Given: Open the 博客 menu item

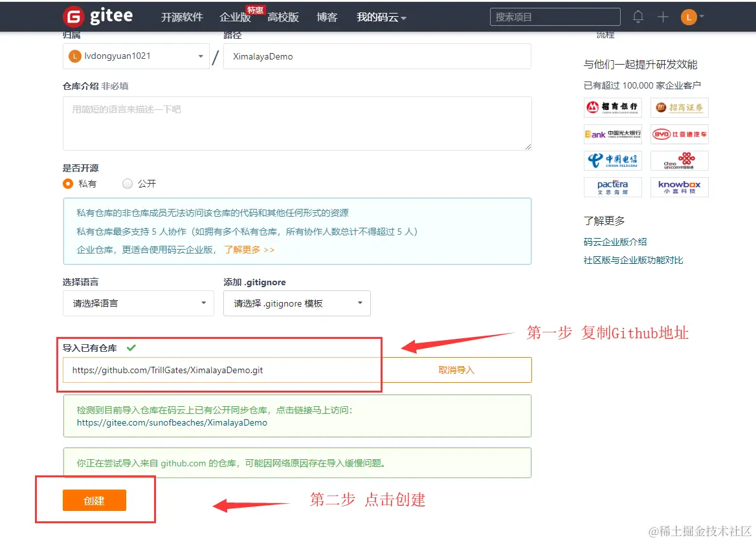Looking at the screenshot, I should [327, 17].
